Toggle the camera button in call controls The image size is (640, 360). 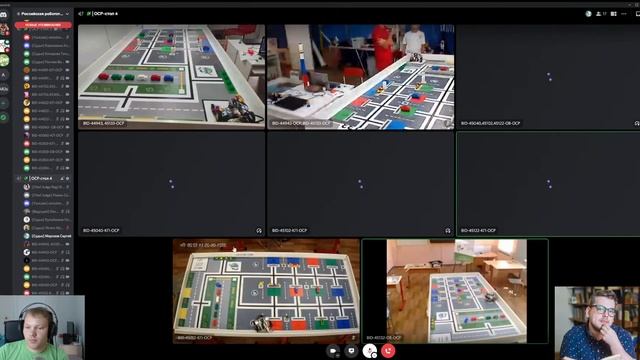click(x=333, y=351)
